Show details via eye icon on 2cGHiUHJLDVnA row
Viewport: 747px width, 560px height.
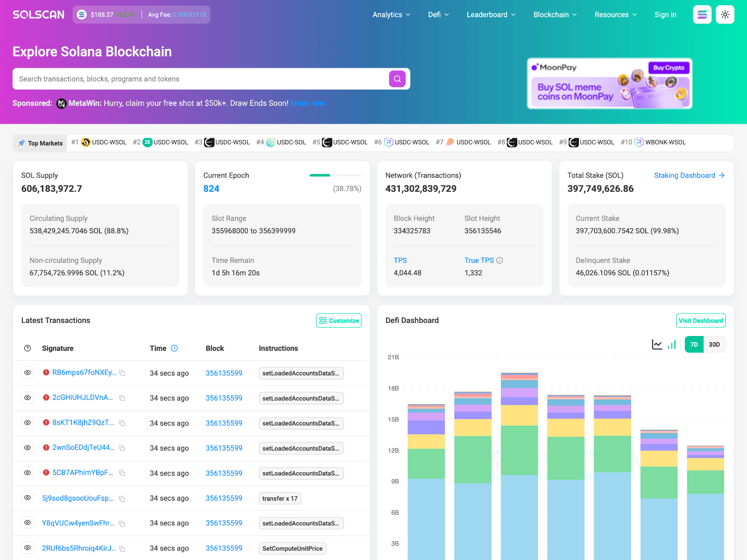27,398
